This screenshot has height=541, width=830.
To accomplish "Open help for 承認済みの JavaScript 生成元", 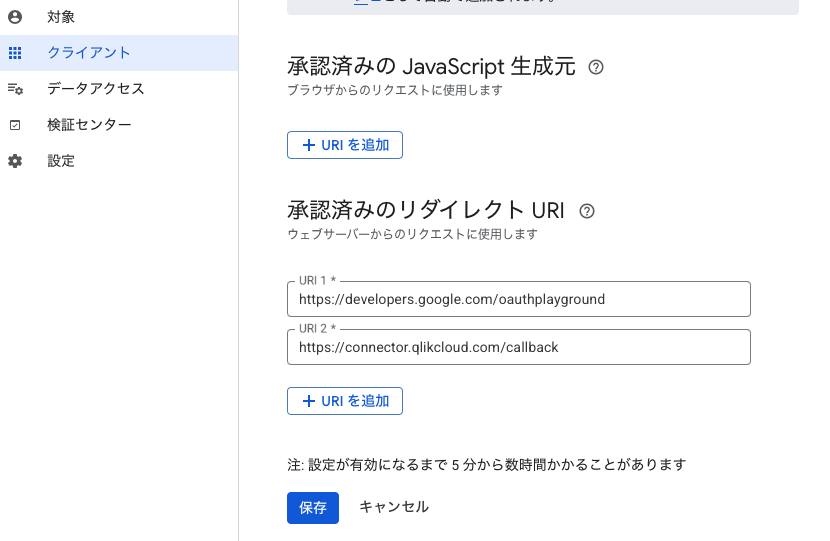I will pyautogui.click(x=596, y=67).
